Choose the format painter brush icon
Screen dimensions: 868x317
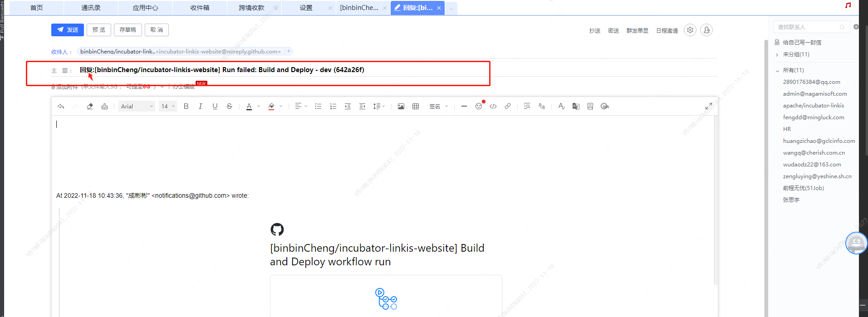pyautogui.click(x=104, y=106)
